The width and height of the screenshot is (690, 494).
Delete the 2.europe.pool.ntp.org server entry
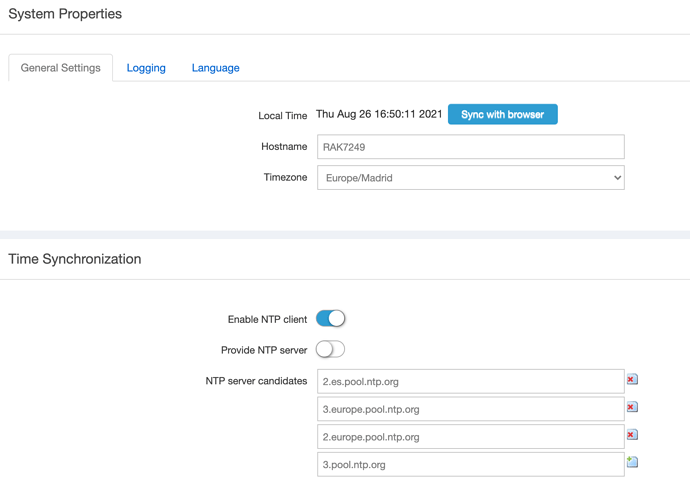click(x=632, y=435)
